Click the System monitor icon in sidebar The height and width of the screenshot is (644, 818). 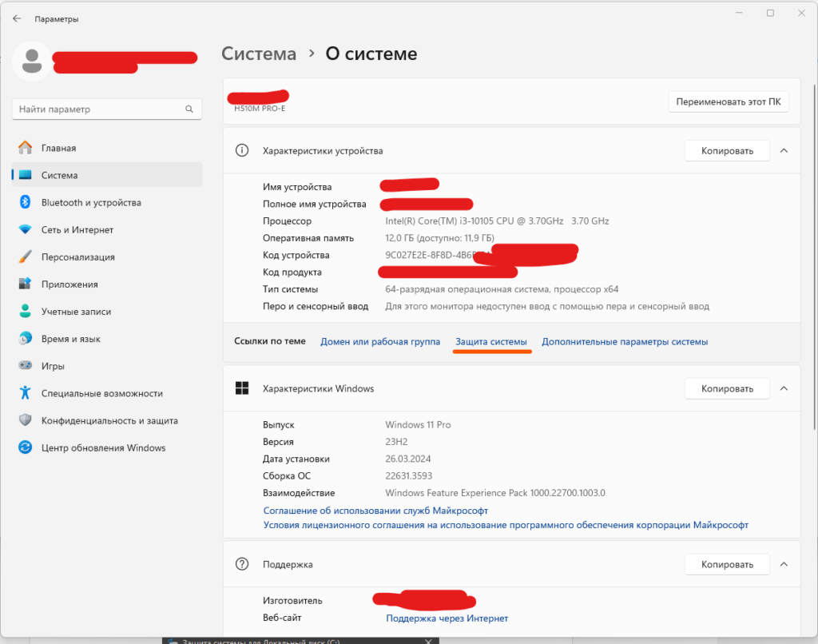pyautogui.click(x=25, y=175)
